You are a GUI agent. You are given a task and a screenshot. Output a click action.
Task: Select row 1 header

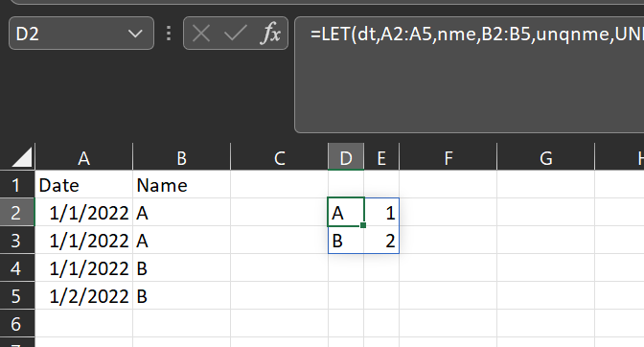point(17,185)
